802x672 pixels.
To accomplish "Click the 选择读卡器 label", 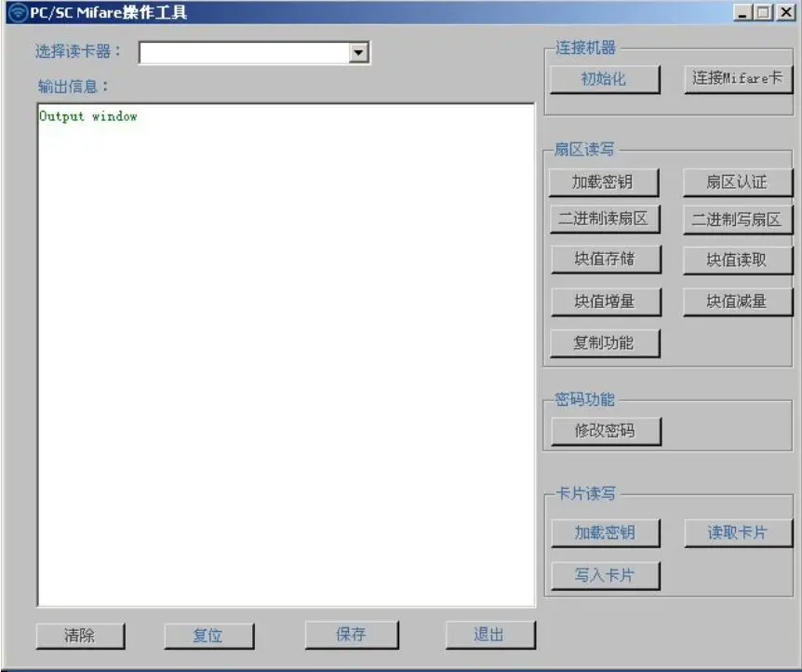I will [78, 51].
